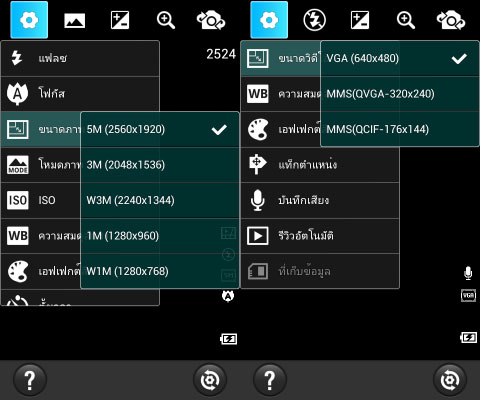This screenshot has width=480, height=400.
Task: Tap the bottom right camera-switch round button
Action: pyautogui.click(x=450, y=380)
